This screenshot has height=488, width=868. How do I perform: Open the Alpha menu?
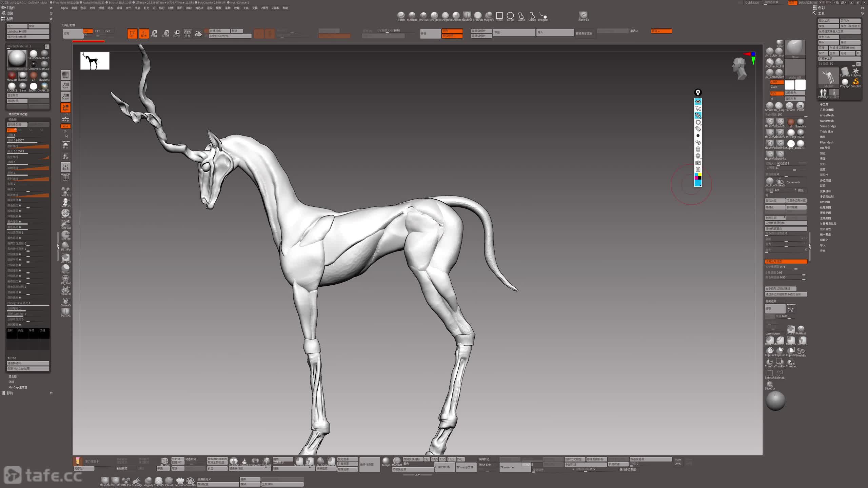point(64,8)
